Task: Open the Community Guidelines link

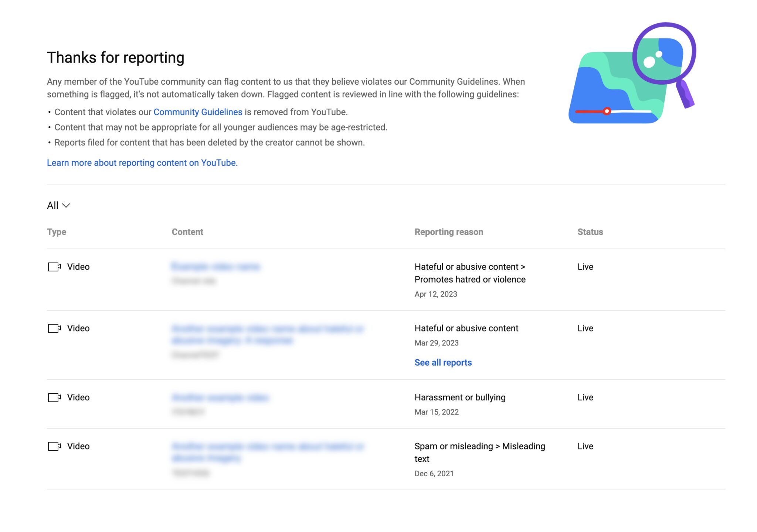Action: pyautogui.click(x=198, y=112)
